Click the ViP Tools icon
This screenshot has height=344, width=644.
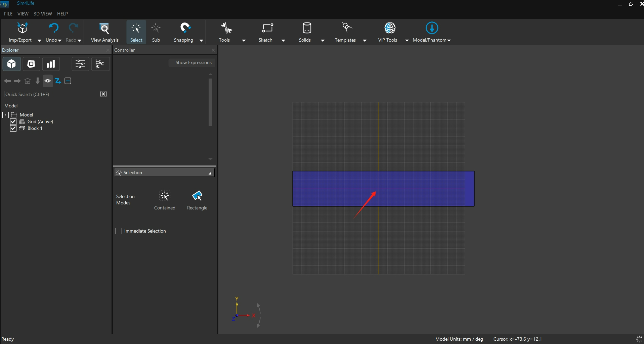click(390, 28)
